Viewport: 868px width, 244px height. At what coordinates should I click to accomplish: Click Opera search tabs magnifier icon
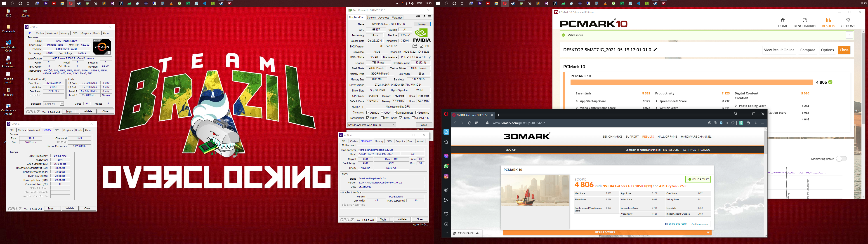[x=736, y=114]
